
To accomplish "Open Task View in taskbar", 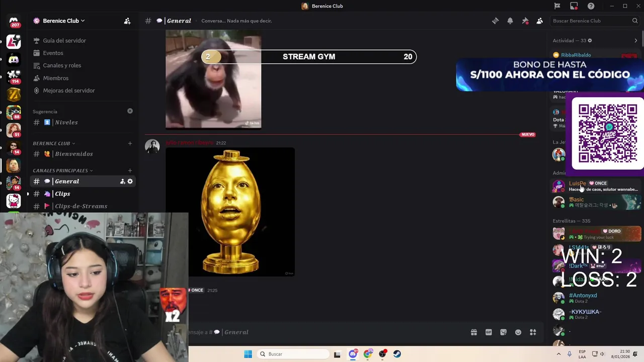I will 337,354.
